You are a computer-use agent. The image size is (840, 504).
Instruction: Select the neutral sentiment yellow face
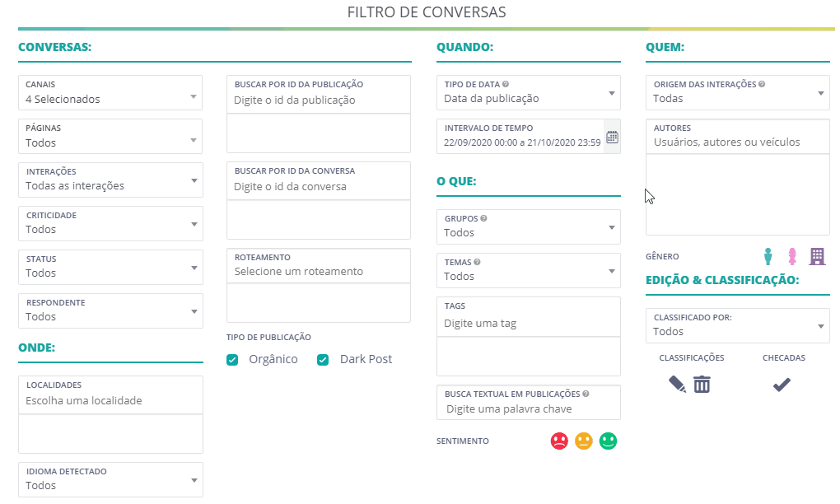coord(584,441)
